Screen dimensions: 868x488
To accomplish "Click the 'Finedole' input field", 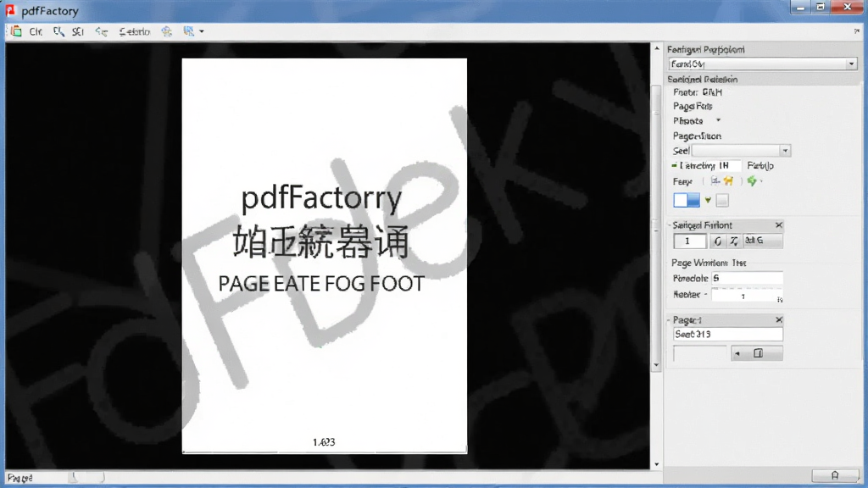I will pos(748,278).
